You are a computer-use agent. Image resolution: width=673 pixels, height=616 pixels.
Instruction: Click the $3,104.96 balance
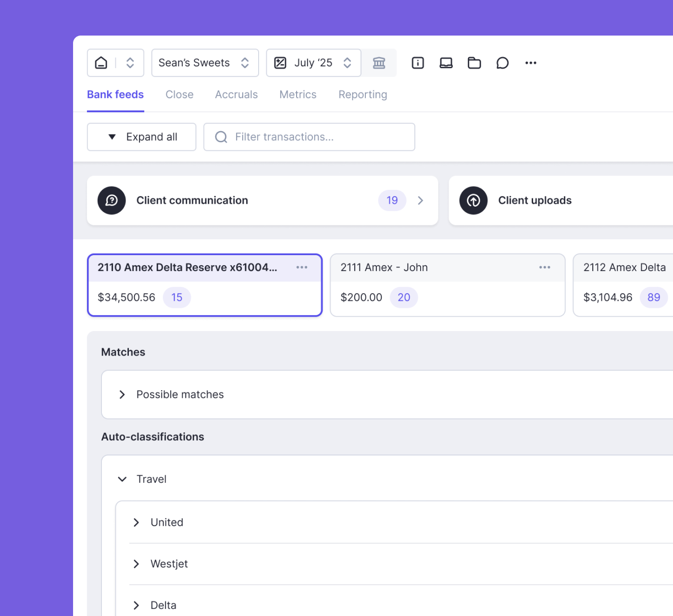(608, 297)
